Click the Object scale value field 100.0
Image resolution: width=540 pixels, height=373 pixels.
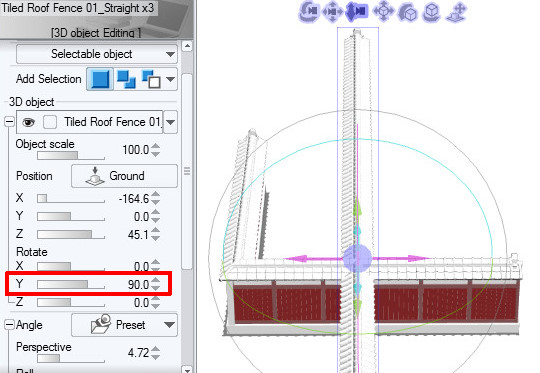tap(136, 150)
